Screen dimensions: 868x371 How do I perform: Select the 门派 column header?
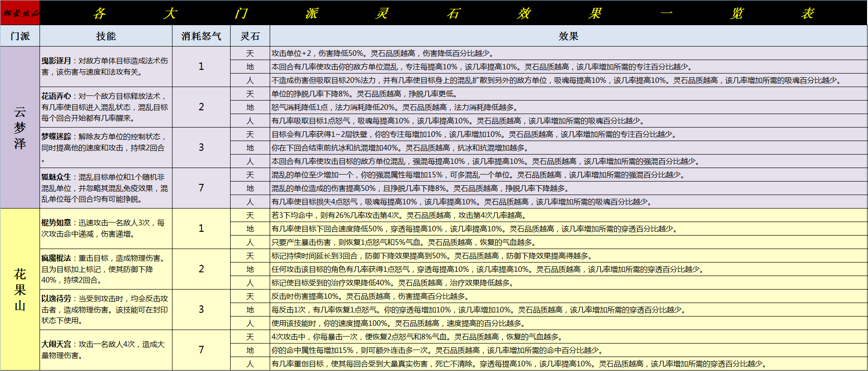coord(20,36)
